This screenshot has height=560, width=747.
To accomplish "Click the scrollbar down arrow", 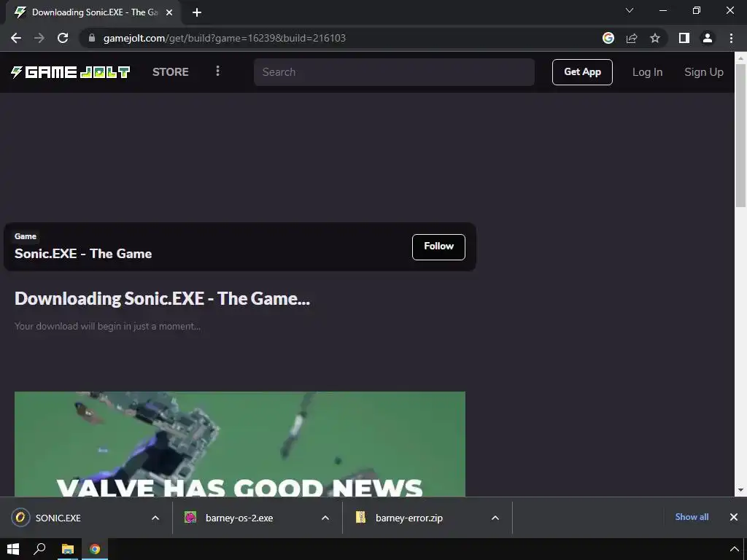I will click(741, 490).
